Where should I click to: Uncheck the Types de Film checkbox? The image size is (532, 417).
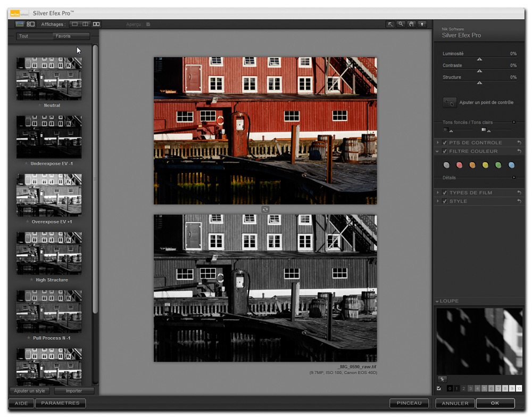[x=444, y=193]
